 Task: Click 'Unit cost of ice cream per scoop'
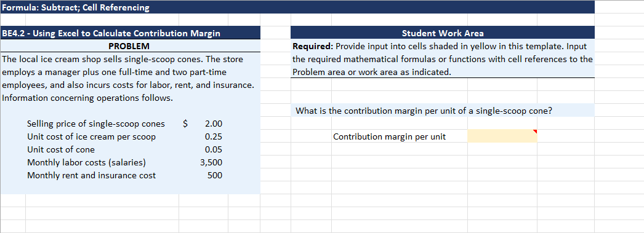[x=91, y=137]
